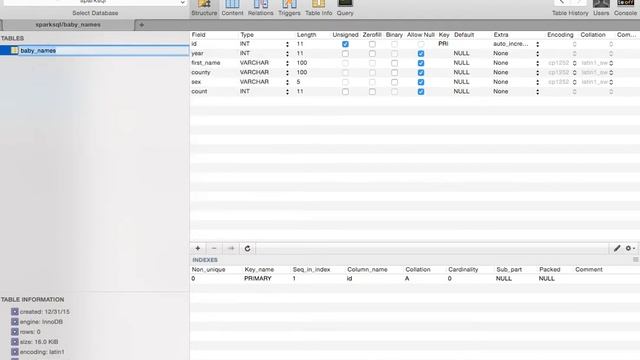Screen dimensions: 640x360
Task: Select length 5 for sex field
Action: click(298, 82)
